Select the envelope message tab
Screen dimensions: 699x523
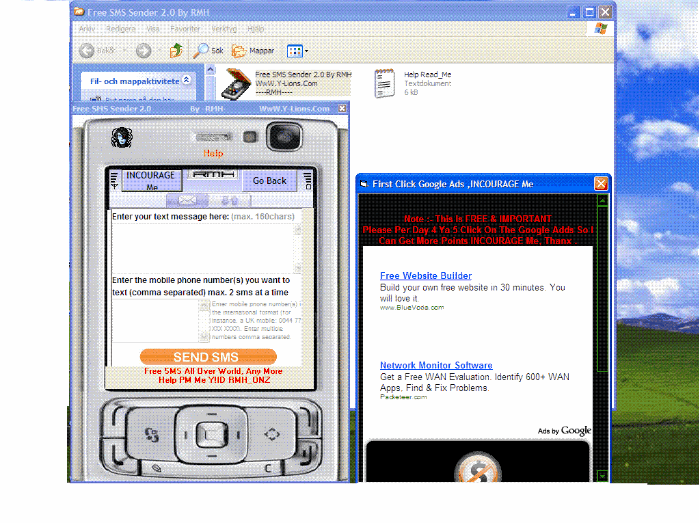click(x=187, y=200)
